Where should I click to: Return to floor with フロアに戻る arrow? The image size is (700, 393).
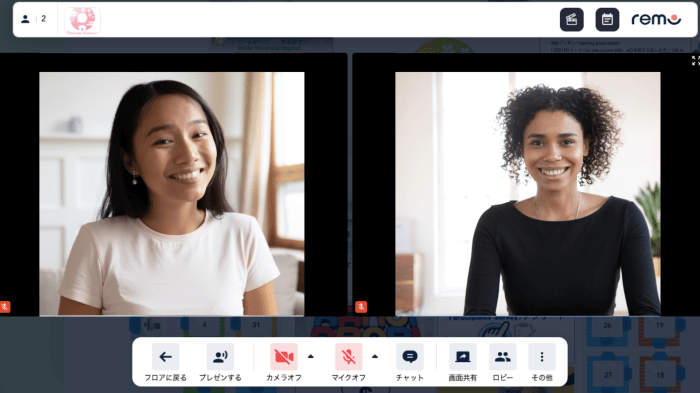click(165, 357)
